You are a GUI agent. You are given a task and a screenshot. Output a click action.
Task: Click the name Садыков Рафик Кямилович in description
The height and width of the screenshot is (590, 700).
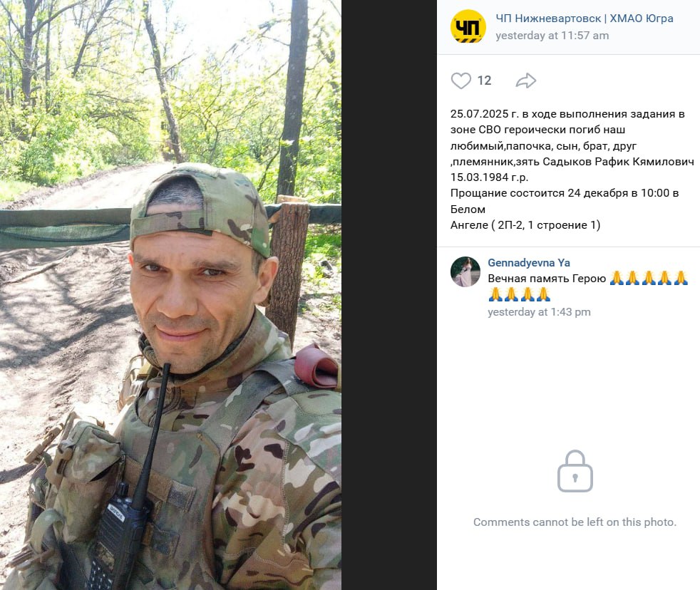(x=618, y=162)
